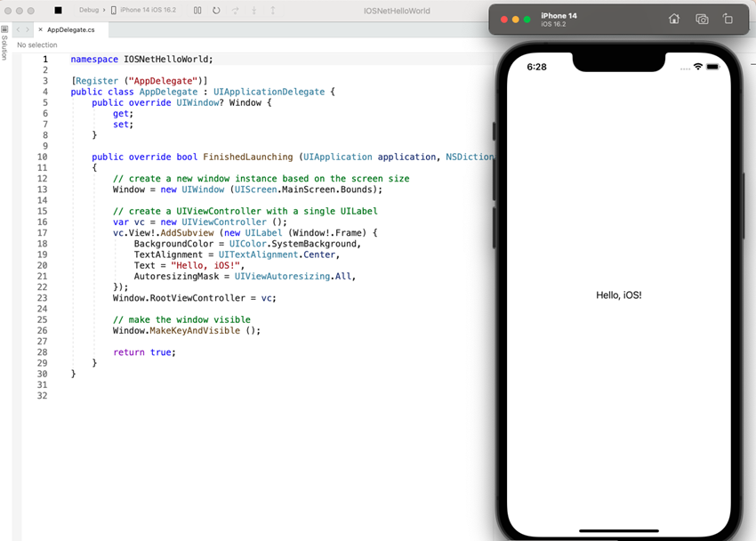The width and height of the screenshot is (756, 541).
Task: Click the back navigation chevron above the editor
Action: tap(18, 29)
